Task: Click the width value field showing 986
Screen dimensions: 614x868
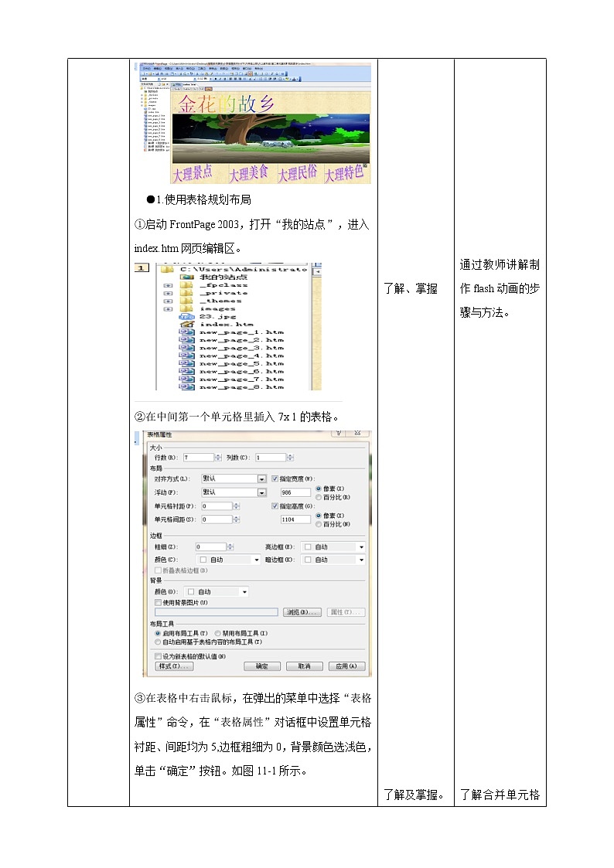Action: click(x=295, y=492)
